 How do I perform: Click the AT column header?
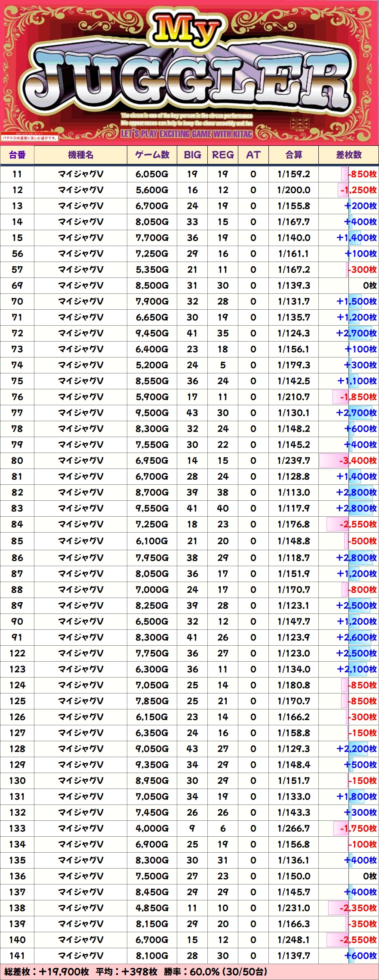tap(253, 155)
